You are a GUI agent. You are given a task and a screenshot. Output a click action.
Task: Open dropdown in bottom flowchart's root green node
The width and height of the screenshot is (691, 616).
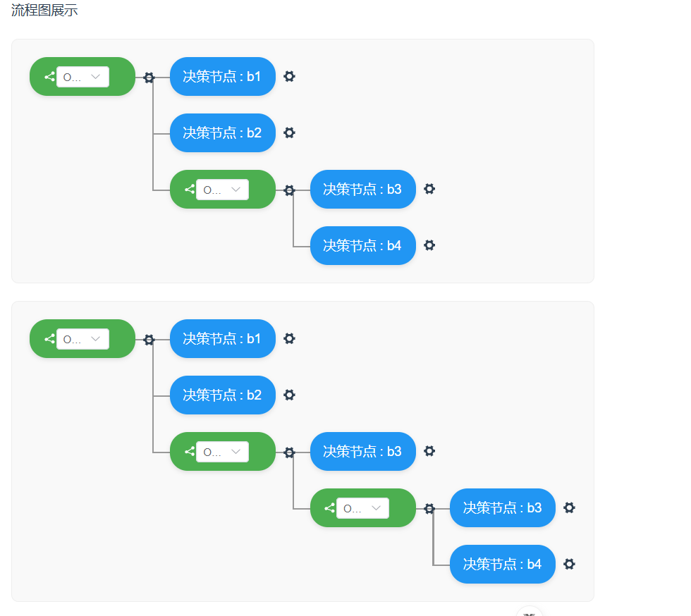[82, 339]
